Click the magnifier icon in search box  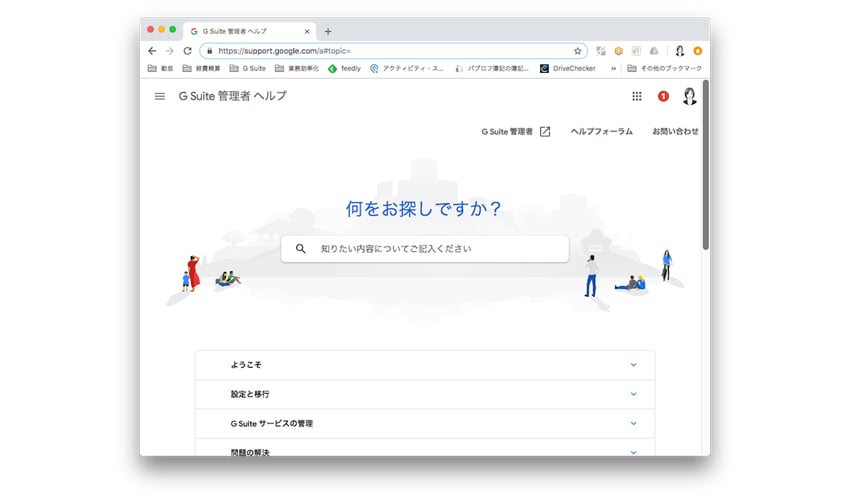tap(300, 249)
